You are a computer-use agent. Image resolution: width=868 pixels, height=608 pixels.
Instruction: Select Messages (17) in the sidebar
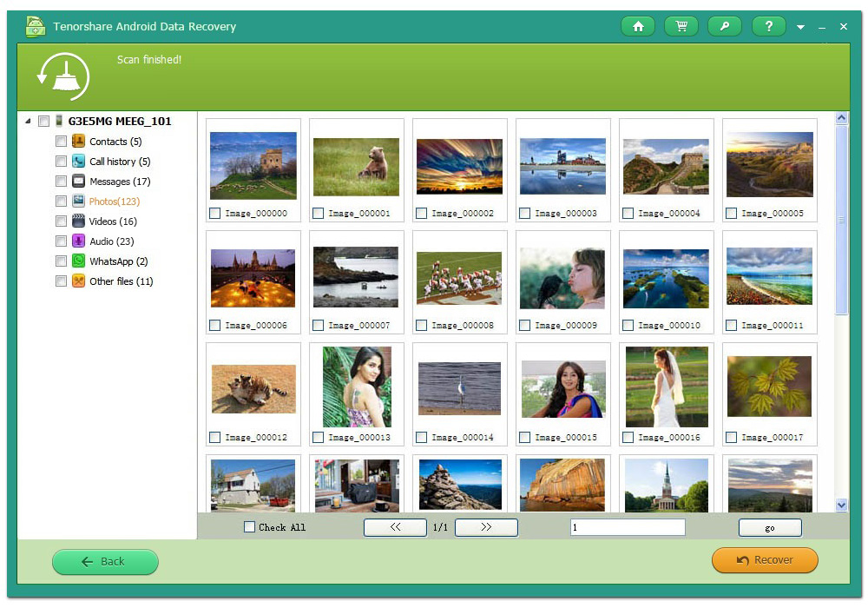pos(77,181)
